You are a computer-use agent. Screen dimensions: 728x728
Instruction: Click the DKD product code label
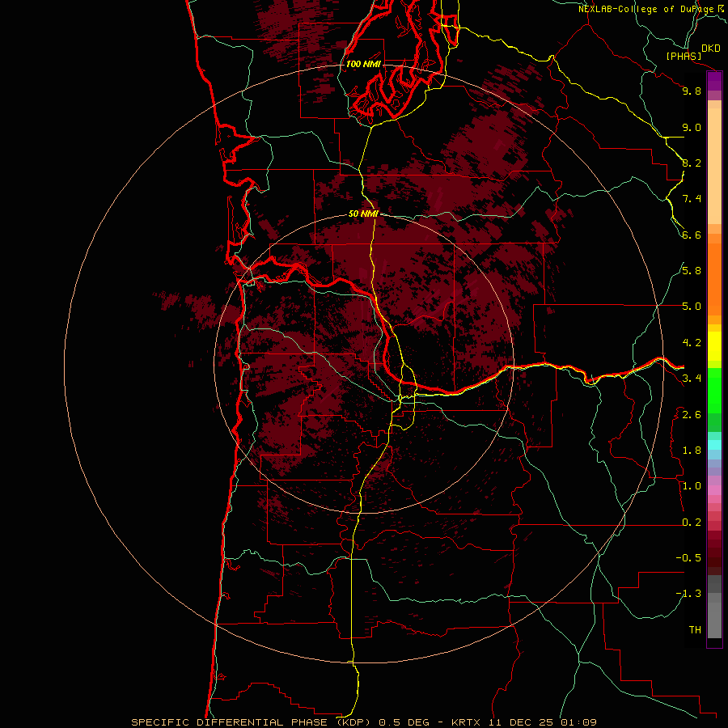pyautogui.click(x=711, y=49)
